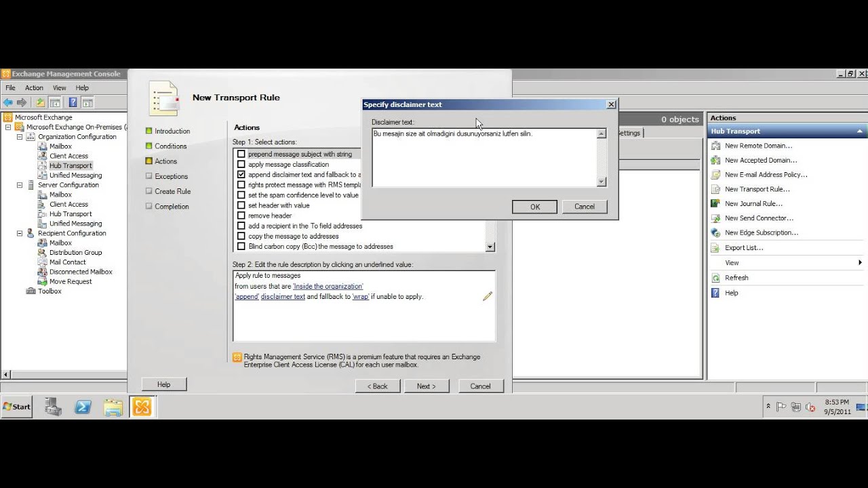Select Hub Transport under Organization Configuration
Image resolution: width=868 pixels, height=488 pixels.
[71, 165]
